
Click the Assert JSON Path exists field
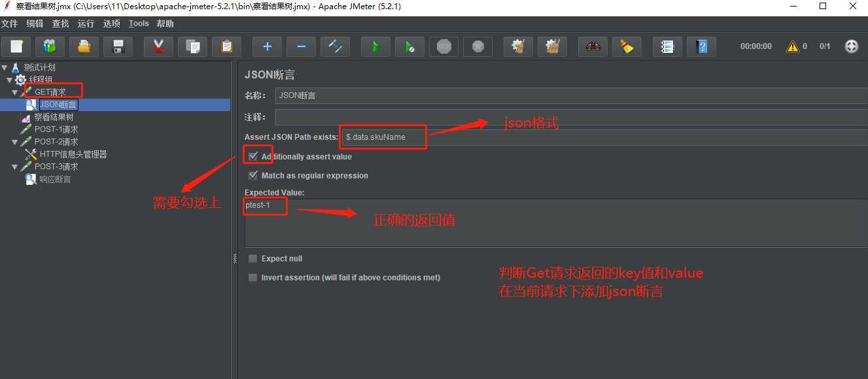click(604, 137)
